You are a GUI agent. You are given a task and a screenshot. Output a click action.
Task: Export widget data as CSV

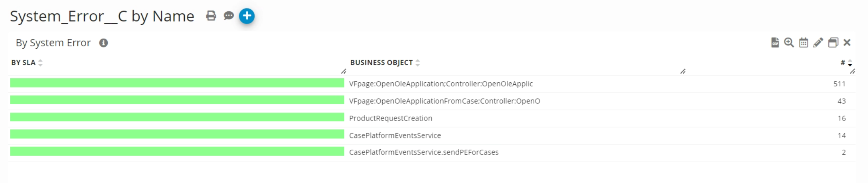click(x=775, y=43)
